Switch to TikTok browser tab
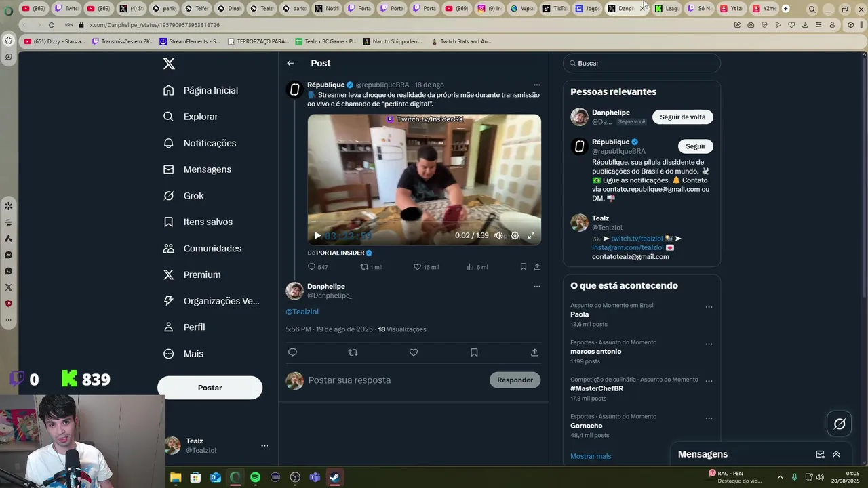The width and height of the screenshot is (868, 488). pyautogui.click(x=555, y=9)
